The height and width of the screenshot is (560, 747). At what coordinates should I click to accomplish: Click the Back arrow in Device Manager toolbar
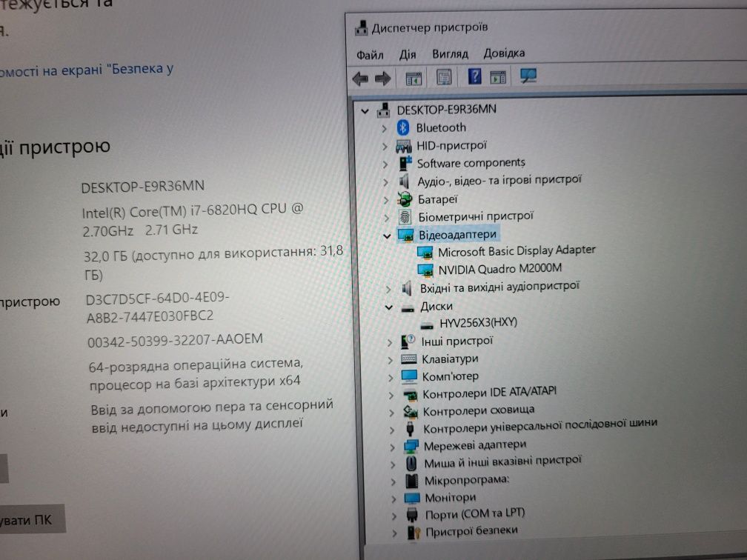[x=361, y=78]
